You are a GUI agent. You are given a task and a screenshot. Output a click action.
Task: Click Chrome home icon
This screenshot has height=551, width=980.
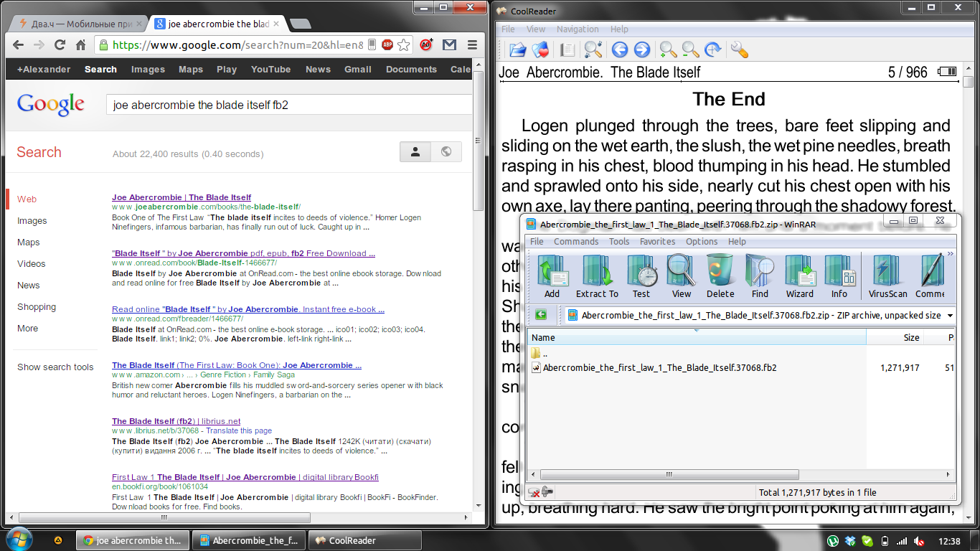(81, 44)
